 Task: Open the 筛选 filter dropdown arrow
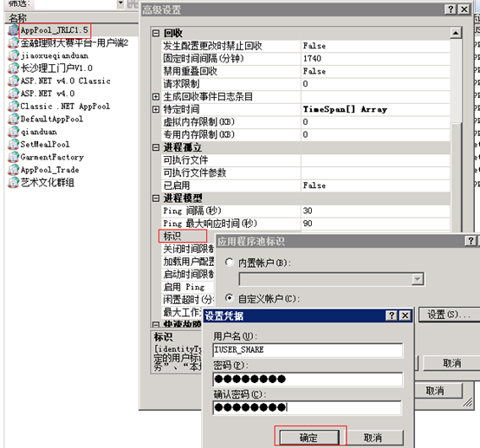tap(120, 3)
